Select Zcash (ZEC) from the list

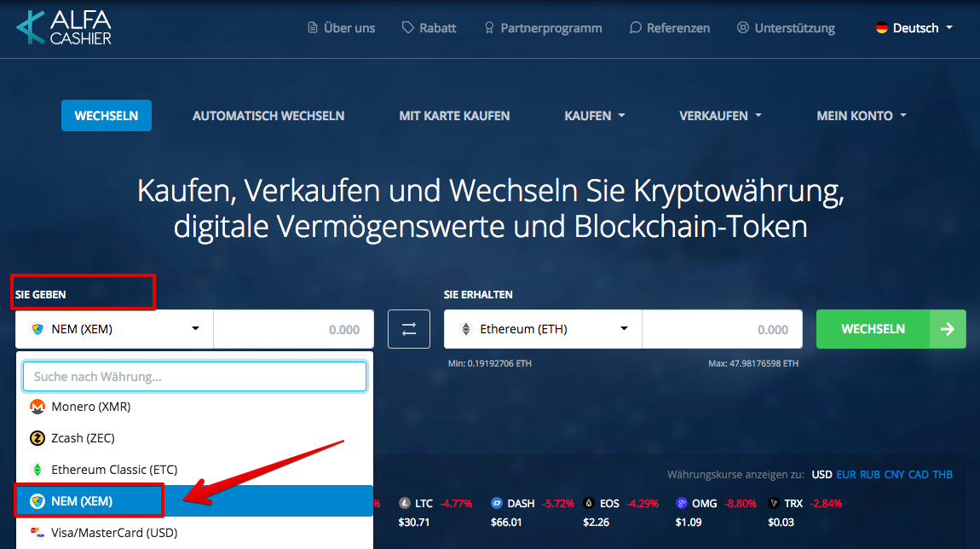coord(194,437)
